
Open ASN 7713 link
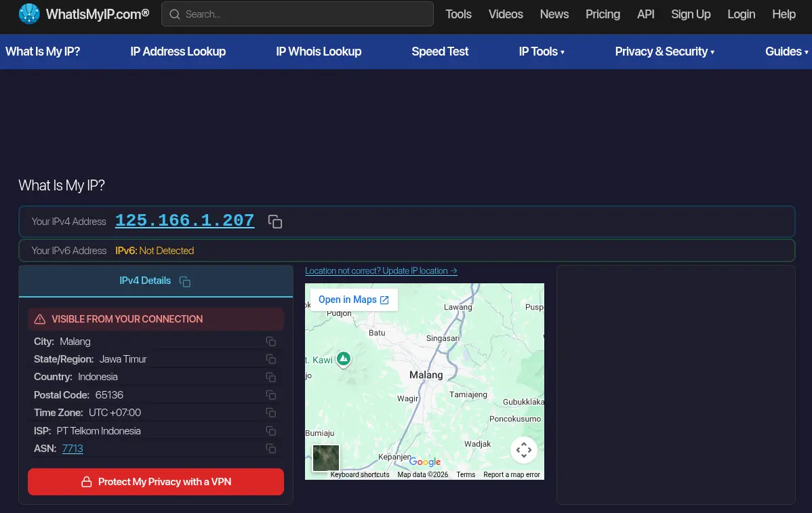tap(73, 449)
